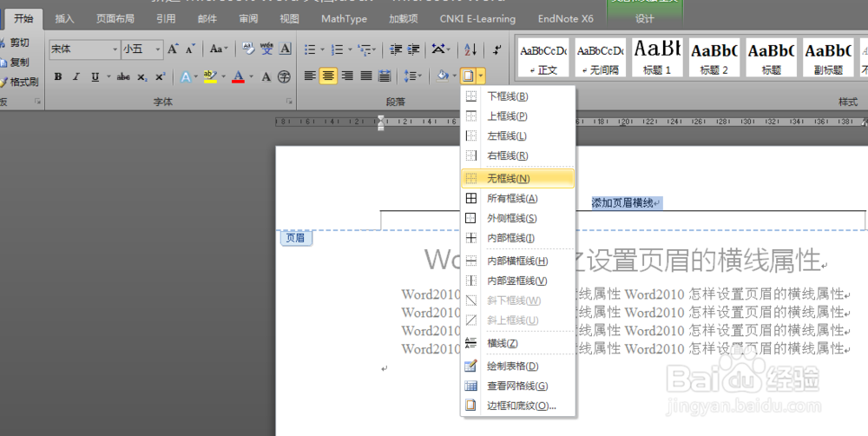Apply red font color button
868x436 pixels.
(x=239, y=76)
